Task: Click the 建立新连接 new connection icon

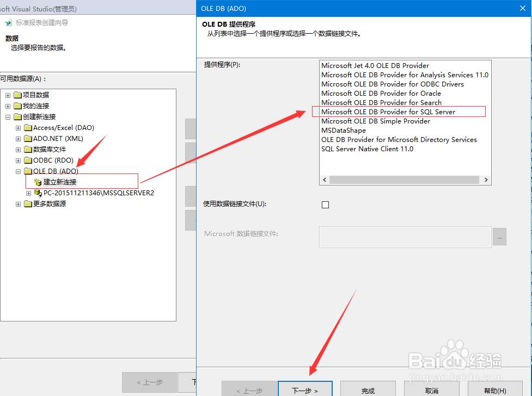Action: pos(36,182)
